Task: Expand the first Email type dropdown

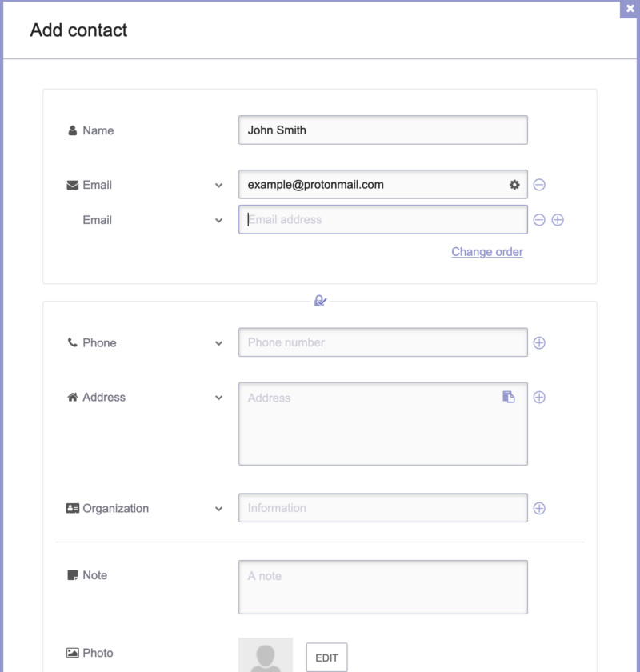Action: coord(218,186)
